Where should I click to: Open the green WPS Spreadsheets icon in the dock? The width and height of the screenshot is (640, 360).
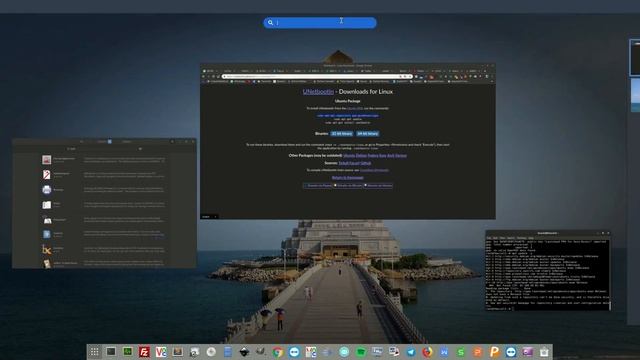(461, 352)
